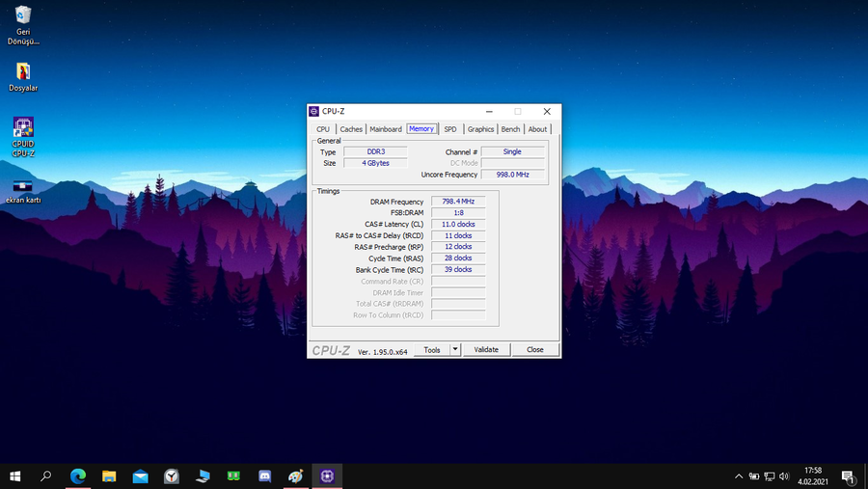Click the Ver. 1.95.0.x64 version text

pos(383,352)
